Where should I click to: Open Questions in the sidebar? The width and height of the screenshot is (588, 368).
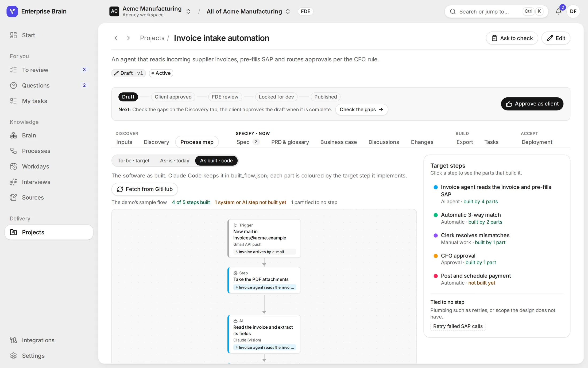(x=49, y=85)
